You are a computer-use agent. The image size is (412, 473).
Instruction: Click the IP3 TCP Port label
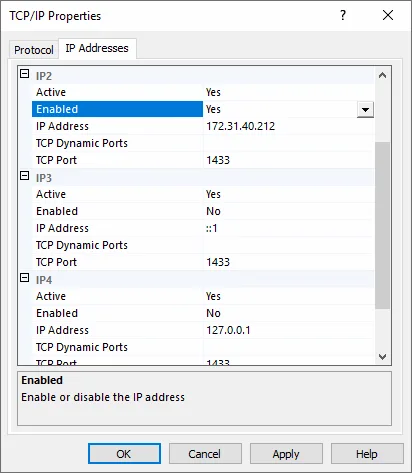click(x=56, y=262)
